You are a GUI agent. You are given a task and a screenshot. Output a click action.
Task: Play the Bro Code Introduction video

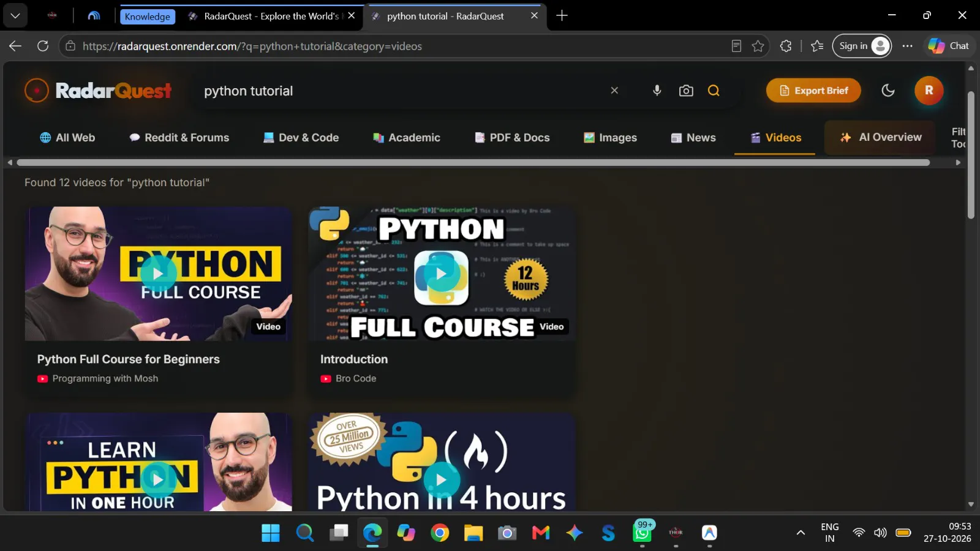(441, 274)
